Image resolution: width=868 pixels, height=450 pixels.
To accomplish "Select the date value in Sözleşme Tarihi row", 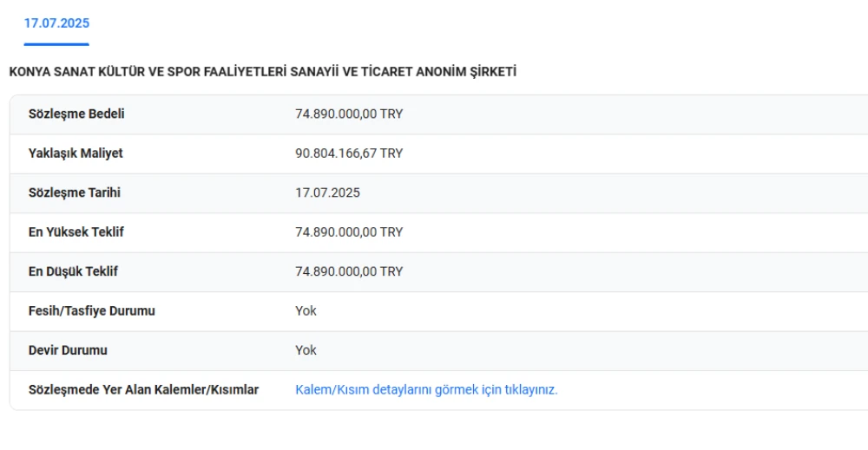I will (x=327, y=193).
